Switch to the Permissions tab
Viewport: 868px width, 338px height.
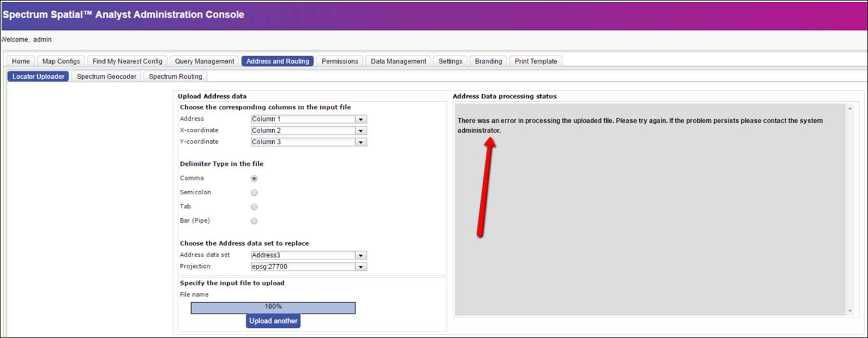tap(340, 61)
